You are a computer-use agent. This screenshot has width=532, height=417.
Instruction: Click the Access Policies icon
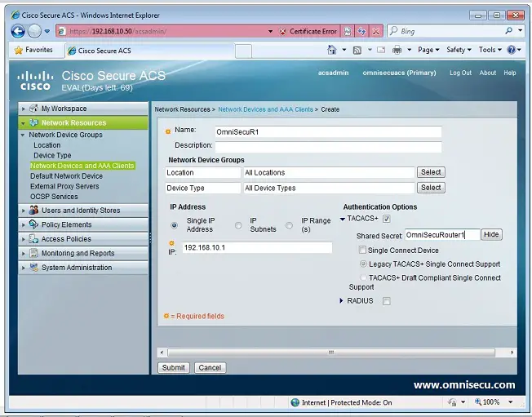33,239
